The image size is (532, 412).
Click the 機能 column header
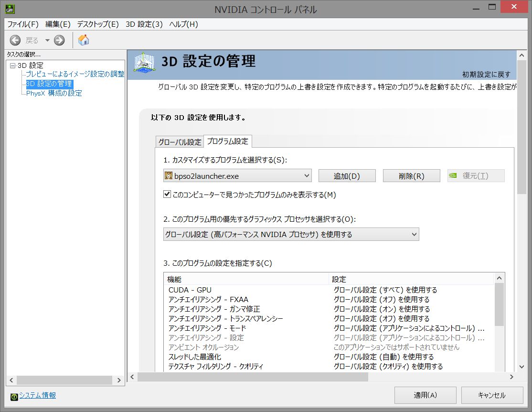[246, 279]
